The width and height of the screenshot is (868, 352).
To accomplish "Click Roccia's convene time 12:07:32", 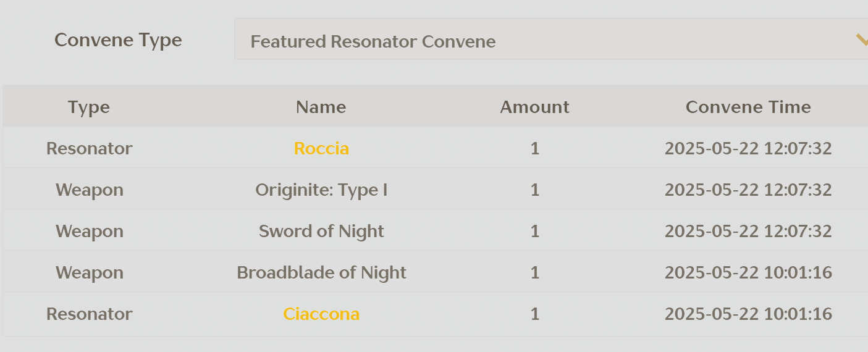I will click(x=748, y=148).
